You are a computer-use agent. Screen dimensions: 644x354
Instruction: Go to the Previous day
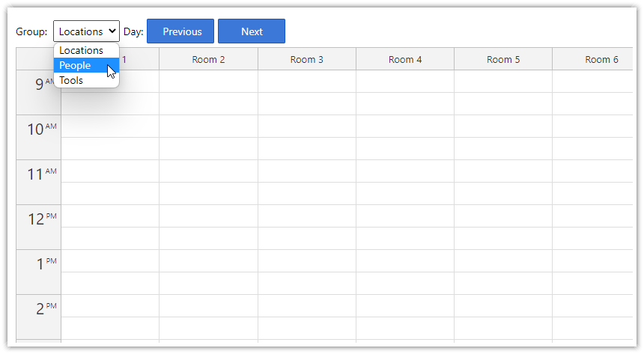[180, 31]
